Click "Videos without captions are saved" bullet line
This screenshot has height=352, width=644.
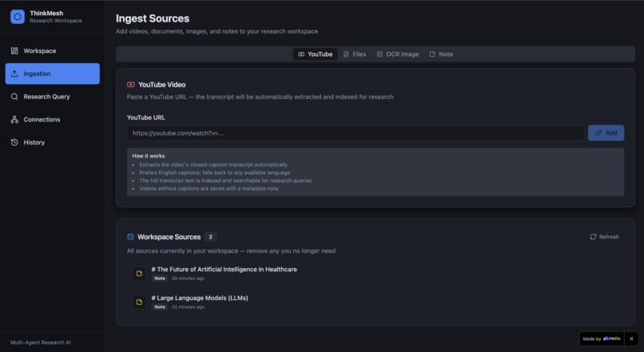click(x=209, y=188)
